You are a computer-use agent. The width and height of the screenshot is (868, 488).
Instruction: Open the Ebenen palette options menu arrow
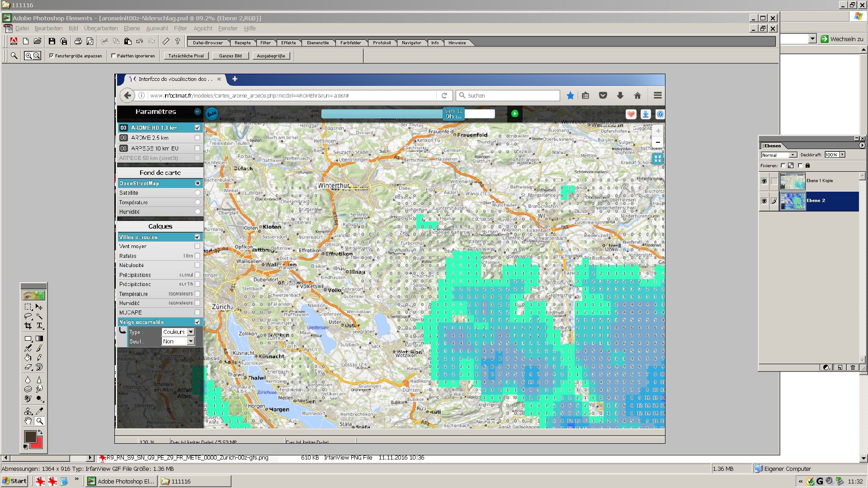(862, 145)
